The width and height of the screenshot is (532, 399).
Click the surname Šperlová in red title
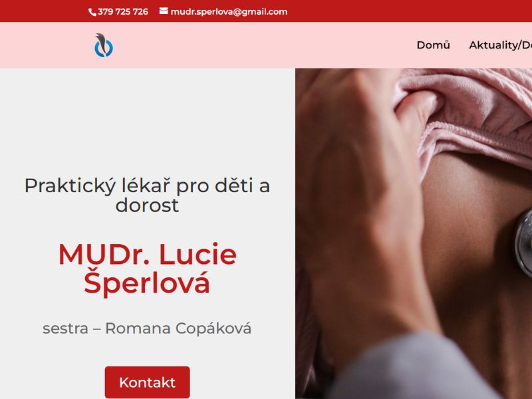(x=147, y=283)
